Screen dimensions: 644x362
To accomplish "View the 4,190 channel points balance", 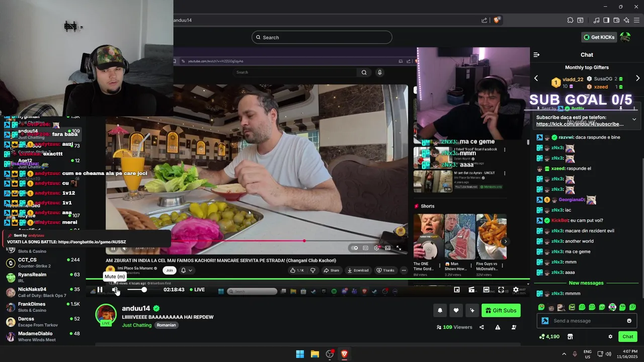I will tap(549, 337).
